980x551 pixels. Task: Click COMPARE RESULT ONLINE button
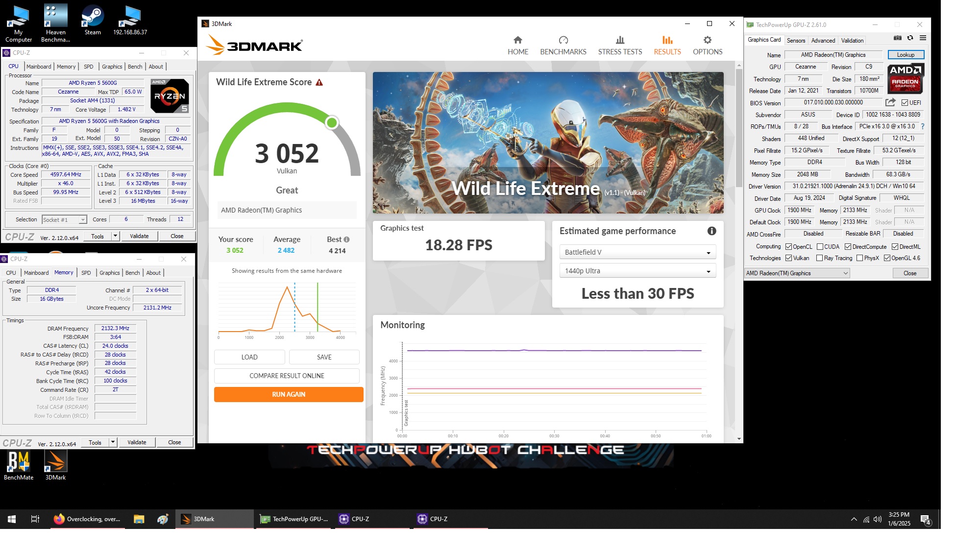click(x=287, y=376)
